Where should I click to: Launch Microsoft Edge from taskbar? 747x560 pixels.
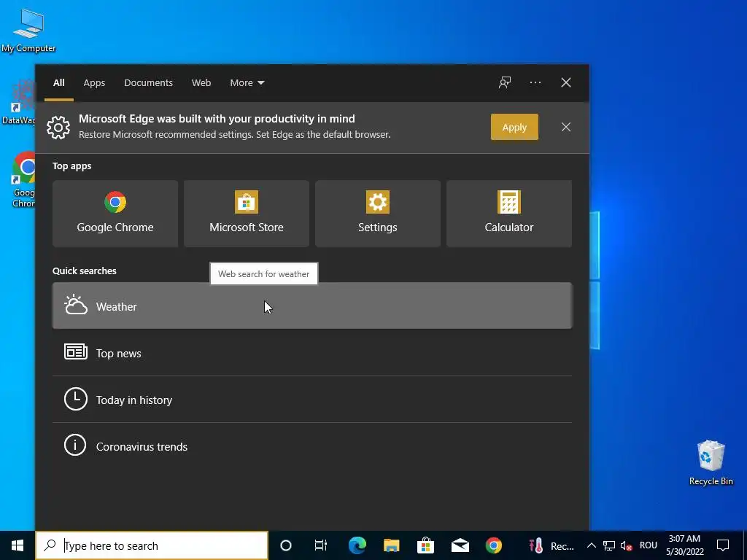(x=357, y=545)
